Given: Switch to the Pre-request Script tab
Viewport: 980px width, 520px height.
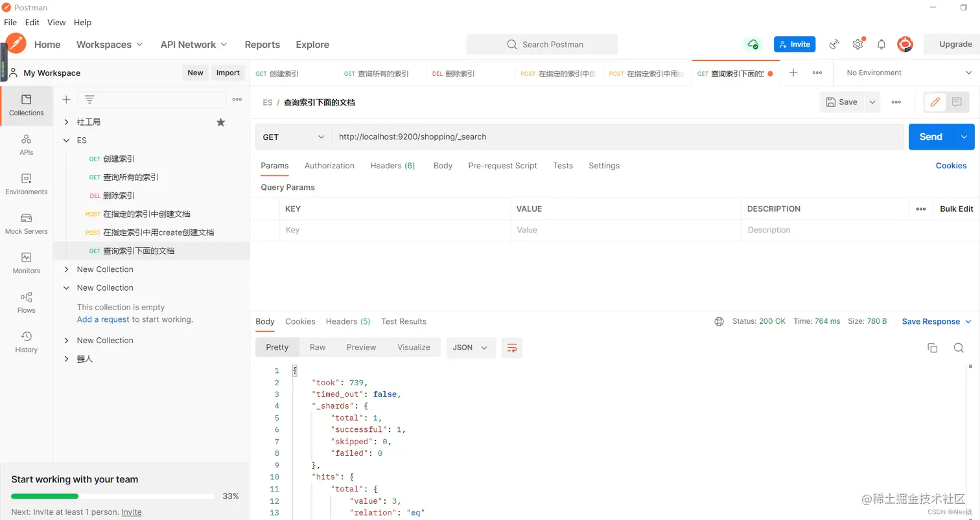Looking at the screenshot, I should [502, 165].
